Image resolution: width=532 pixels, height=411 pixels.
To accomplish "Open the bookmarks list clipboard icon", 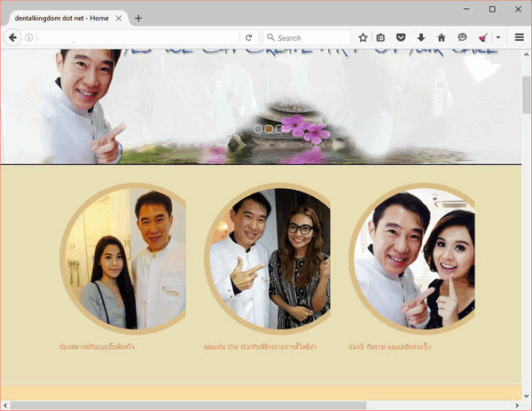I will [381, 38].
